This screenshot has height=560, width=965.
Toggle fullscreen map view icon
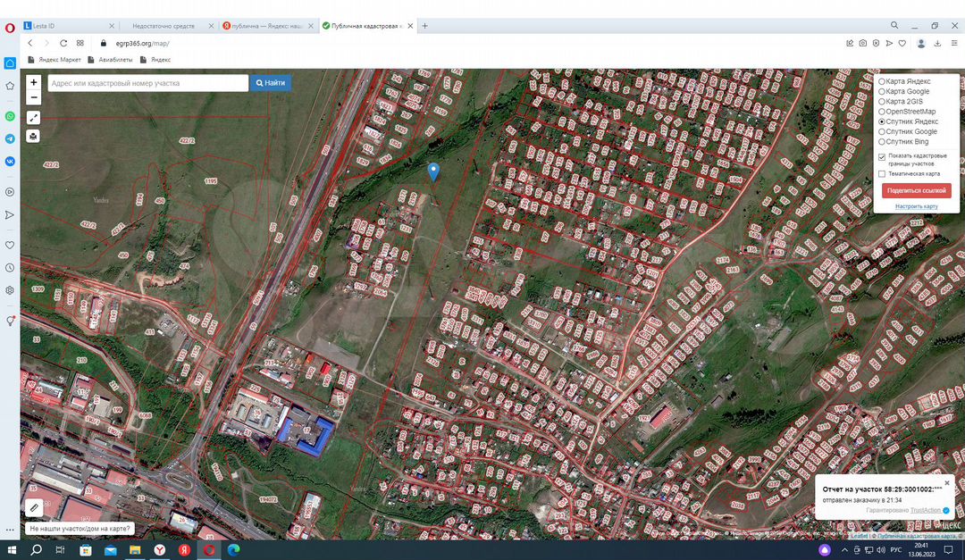(34, 118)
